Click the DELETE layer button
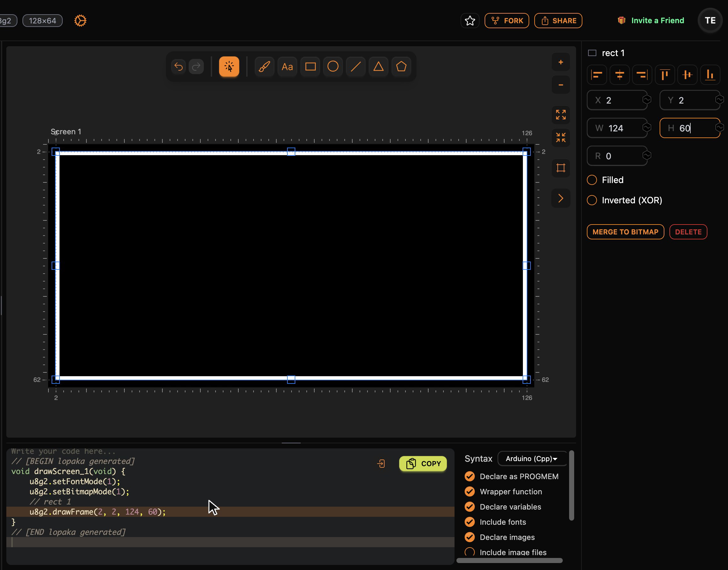728x570 pixels. click(x=688, y=232)
